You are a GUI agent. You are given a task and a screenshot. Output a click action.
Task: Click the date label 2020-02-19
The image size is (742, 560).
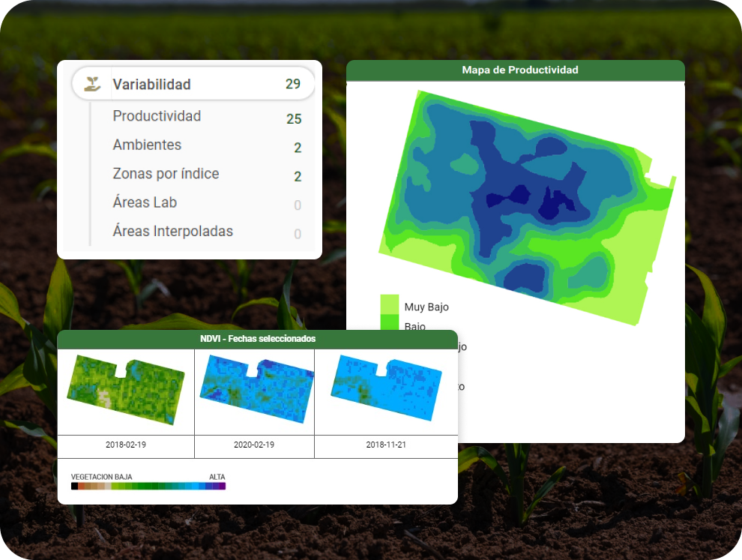(254, 445)
